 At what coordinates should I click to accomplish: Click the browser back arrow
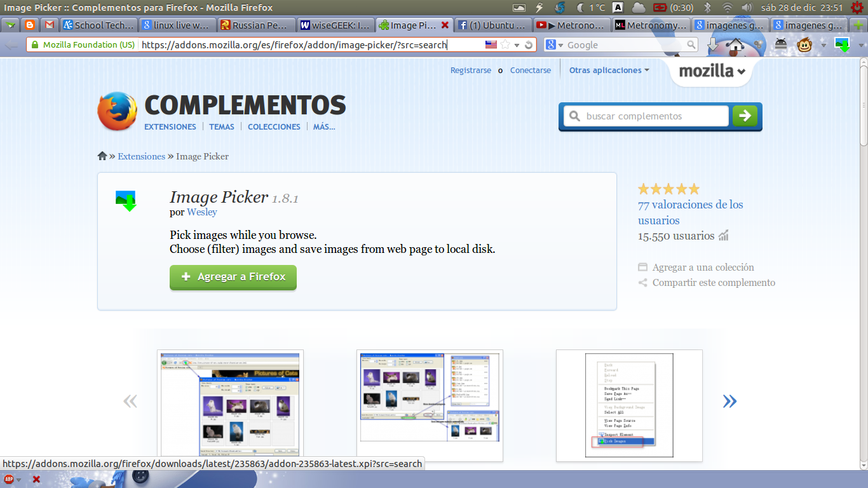coord(11,45)
